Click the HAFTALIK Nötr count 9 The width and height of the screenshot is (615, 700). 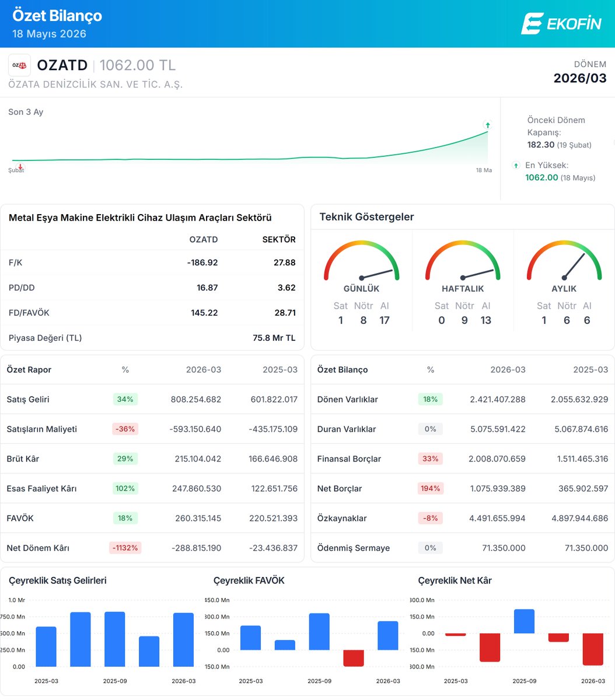464,320
